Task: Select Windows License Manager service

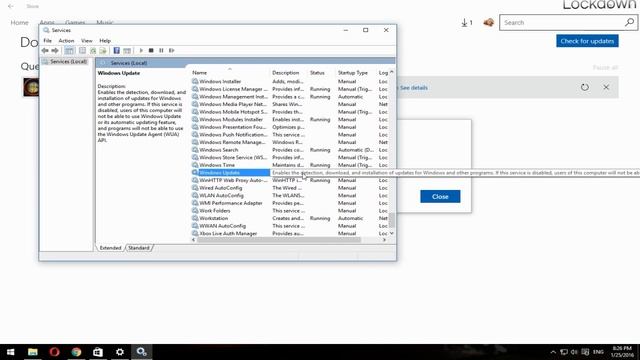Action: 290,89
